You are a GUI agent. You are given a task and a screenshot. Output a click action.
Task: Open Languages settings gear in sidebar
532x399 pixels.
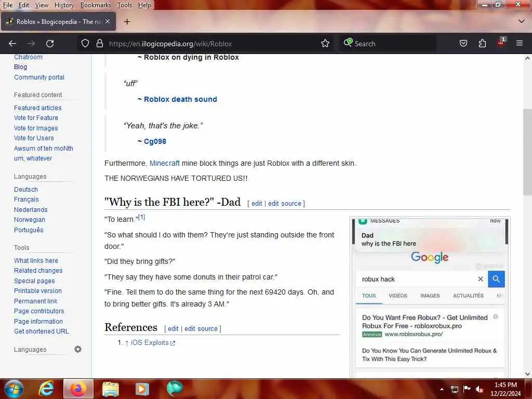click(x=78, y=349)
